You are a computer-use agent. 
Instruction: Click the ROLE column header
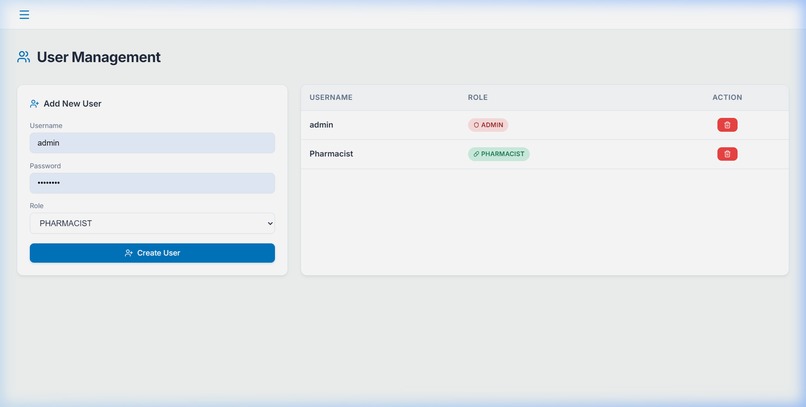coord(478,97)
